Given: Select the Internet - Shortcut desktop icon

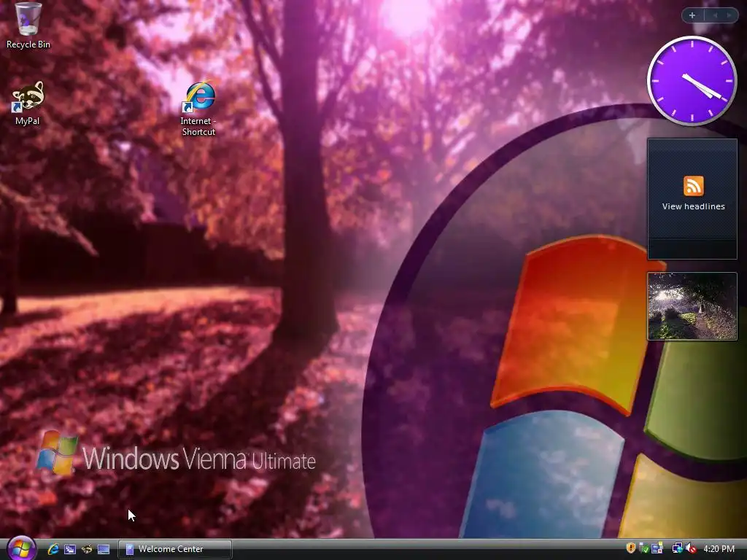Looking at the screenshot, I should 198,109.
